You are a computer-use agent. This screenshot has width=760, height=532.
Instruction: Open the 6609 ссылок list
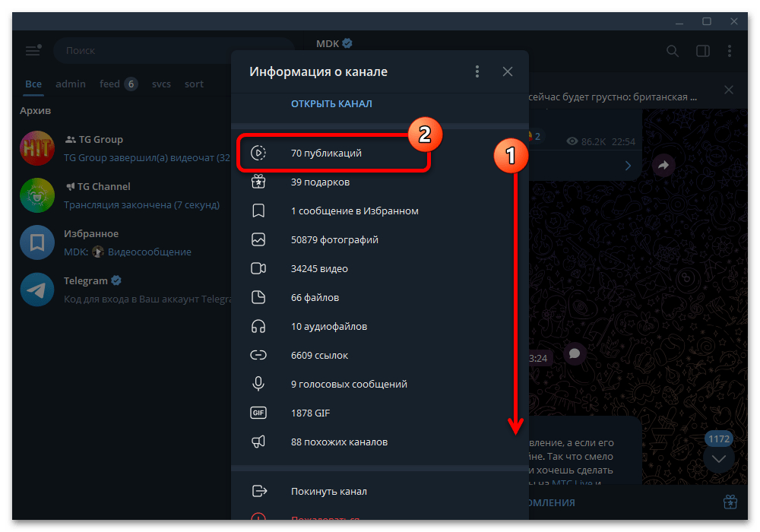click(379, 355)
